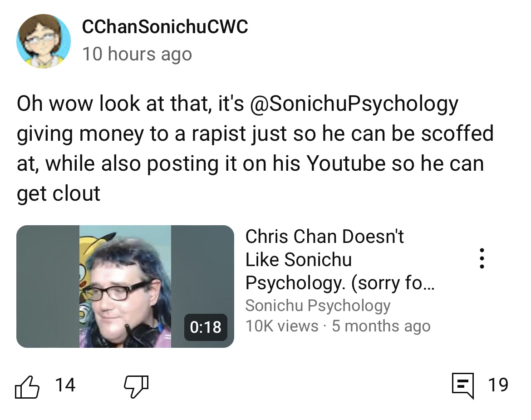Screen dimensions: 531x420
Task: Open comments via the speech bubble icon
Action: pos(463,386)
